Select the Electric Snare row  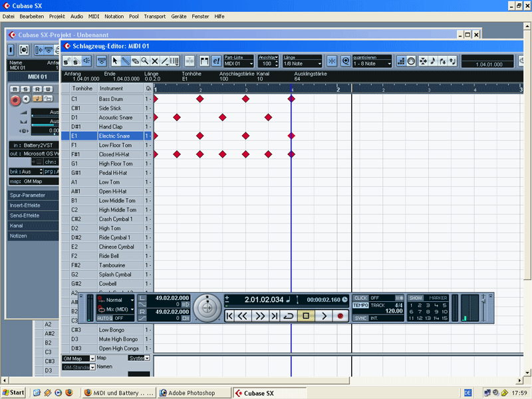tap(106, 136)
